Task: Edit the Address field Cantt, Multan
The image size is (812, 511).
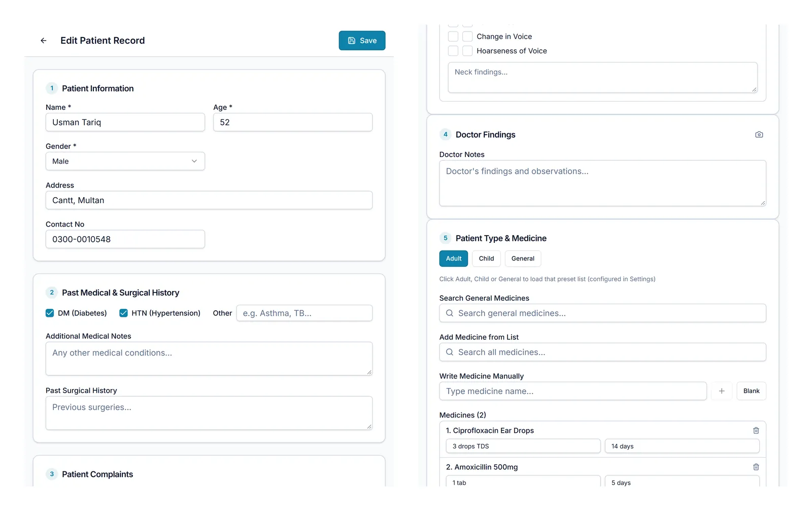Action: (x=209, y=200)
